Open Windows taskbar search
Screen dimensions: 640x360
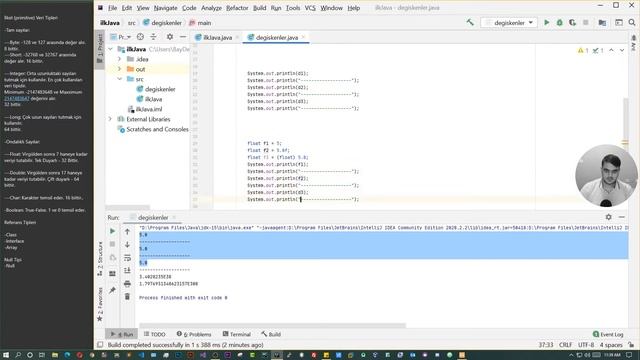pos(18,355)
